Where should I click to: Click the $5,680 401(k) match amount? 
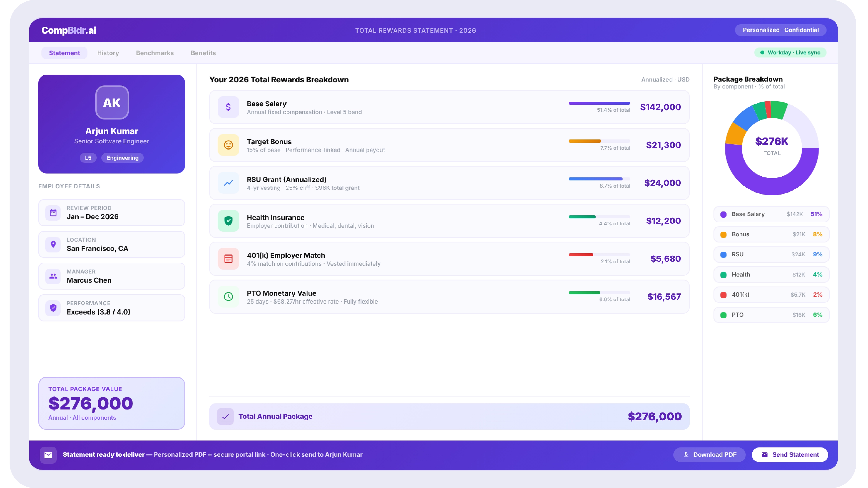(x=666, y=259)
